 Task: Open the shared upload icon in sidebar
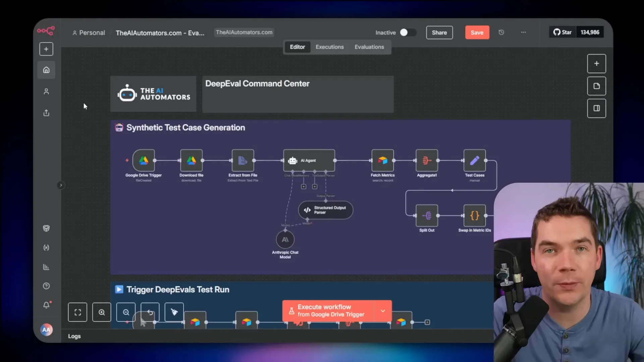tap(46, 113)
